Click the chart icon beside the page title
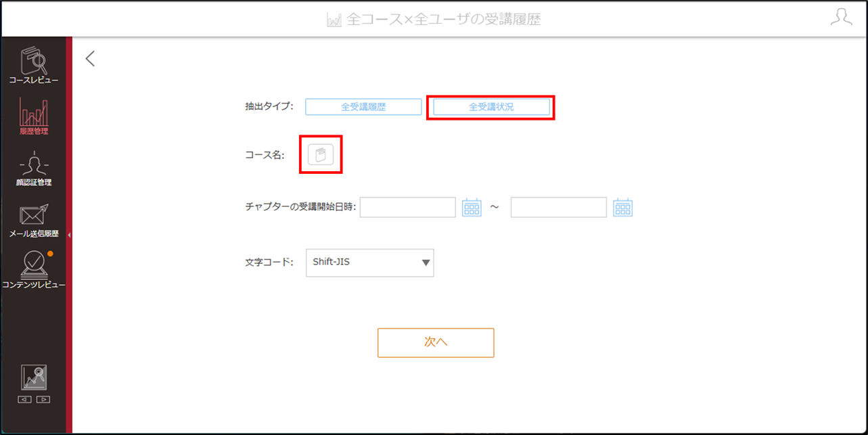The height and width of the screenshot is (435, 868). coord(334,20)
